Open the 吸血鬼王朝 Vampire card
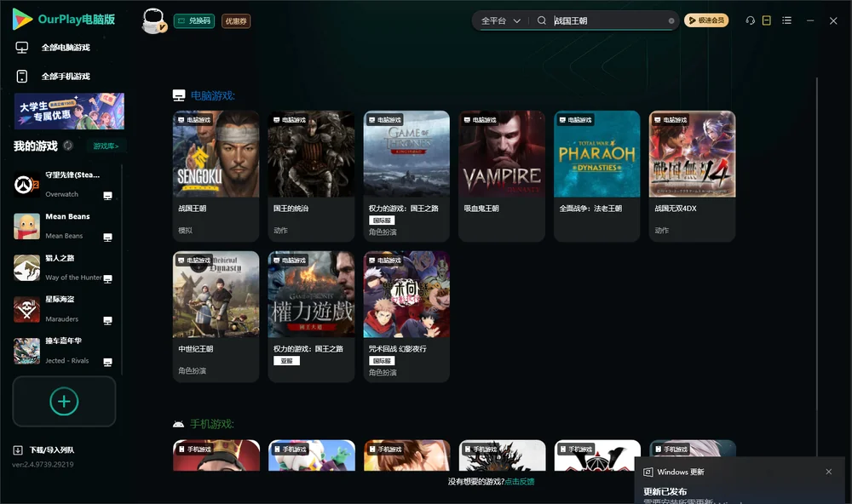The width and height of the screenshot is (852, 504). coord(502,176)
